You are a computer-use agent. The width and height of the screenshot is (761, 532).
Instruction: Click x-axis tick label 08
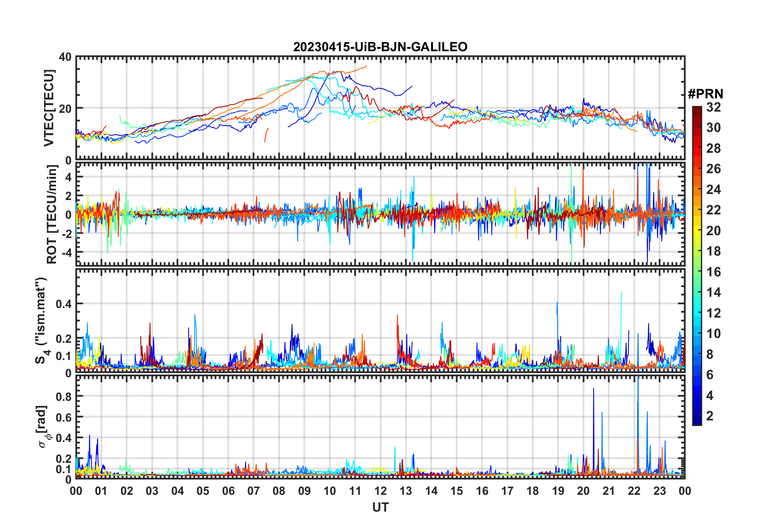coord(279,491)
